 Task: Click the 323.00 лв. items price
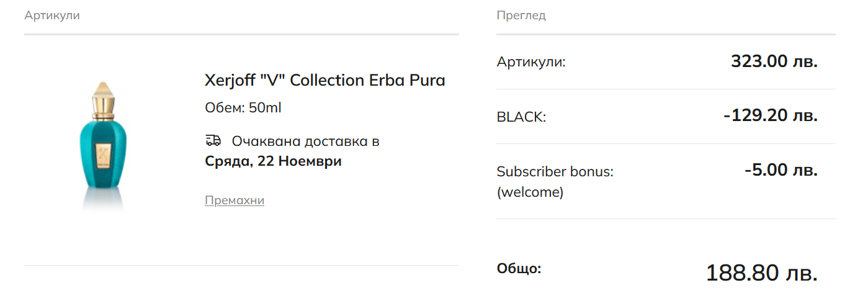[774, 61]
